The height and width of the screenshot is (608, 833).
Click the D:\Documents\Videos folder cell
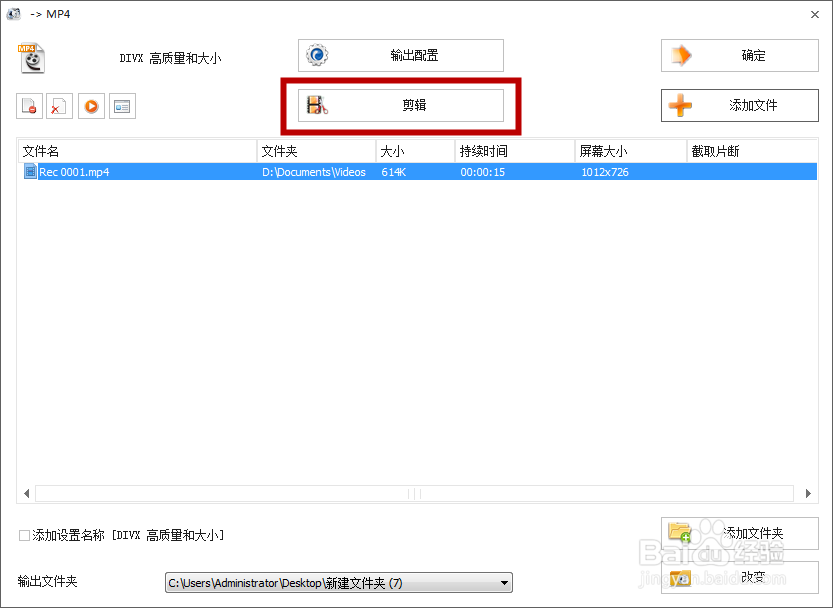click(x=313, y=172)
